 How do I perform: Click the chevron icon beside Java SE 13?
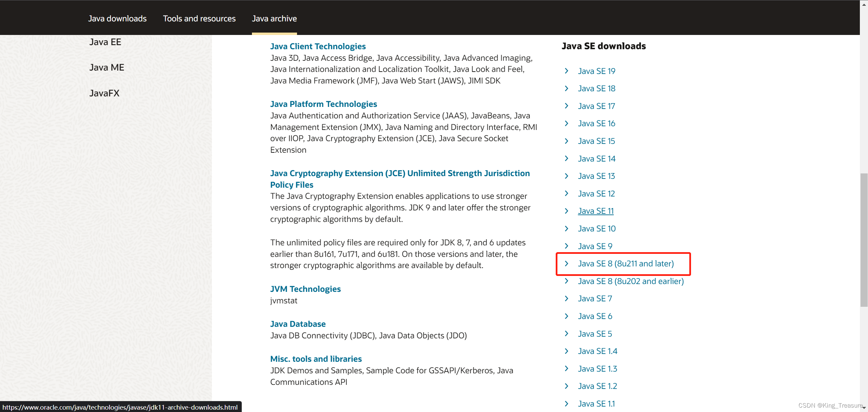567,176
